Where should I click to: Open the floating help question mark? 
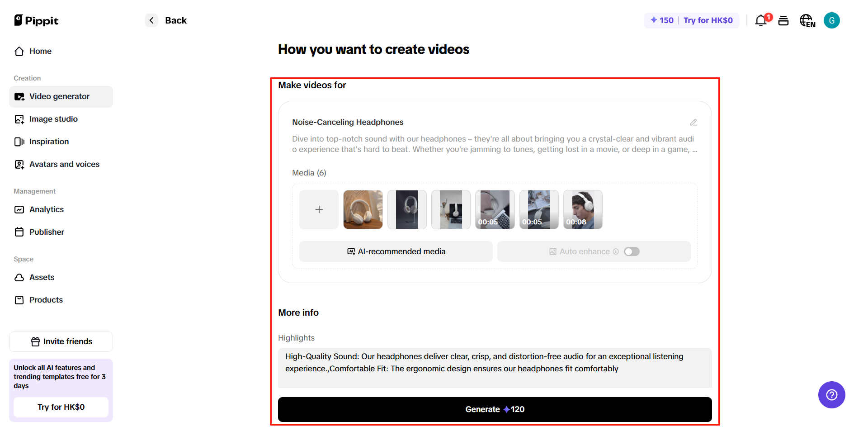[x=831, y=395]
